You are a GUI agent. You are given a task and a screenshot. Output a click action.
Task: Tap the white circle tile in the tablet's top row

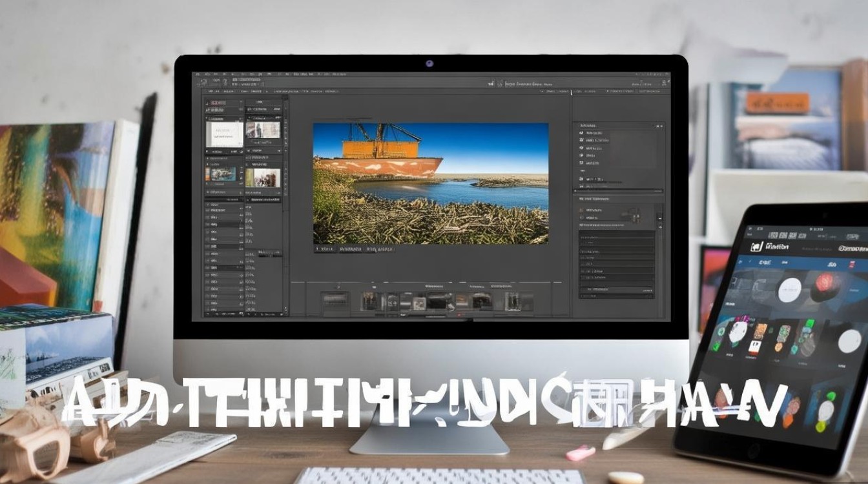click(x=790, y=290)
